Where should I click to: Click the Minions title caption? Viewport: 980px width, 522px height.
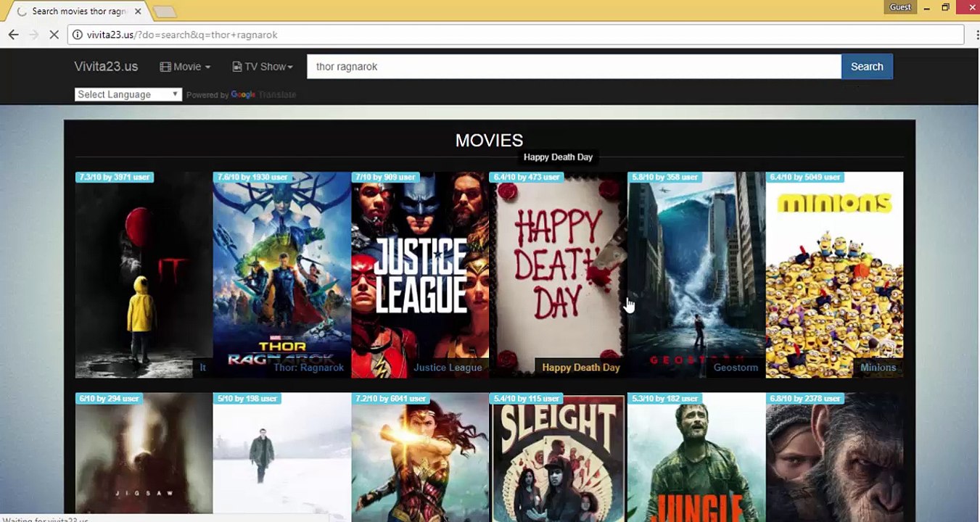point(878,368)
